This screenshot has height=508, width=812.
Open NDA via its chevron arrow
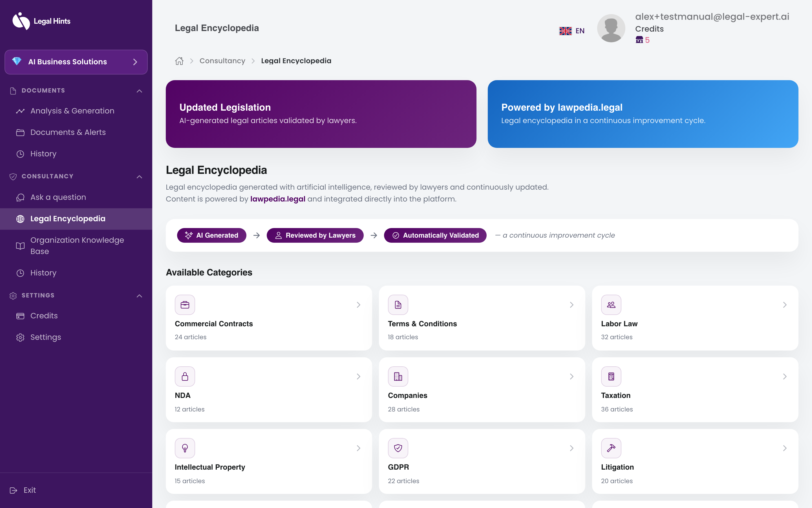pos(358,376)
